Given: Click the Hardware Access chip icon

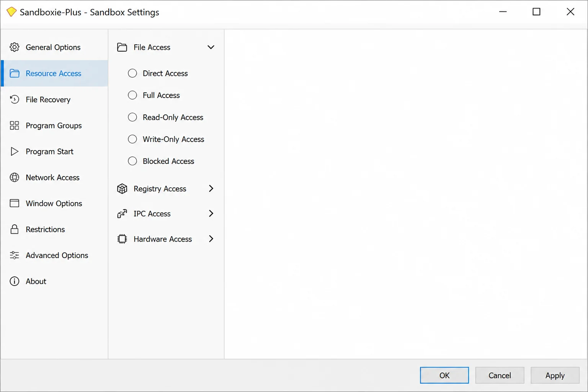Looking at the screenshot, I should [122, 239].
